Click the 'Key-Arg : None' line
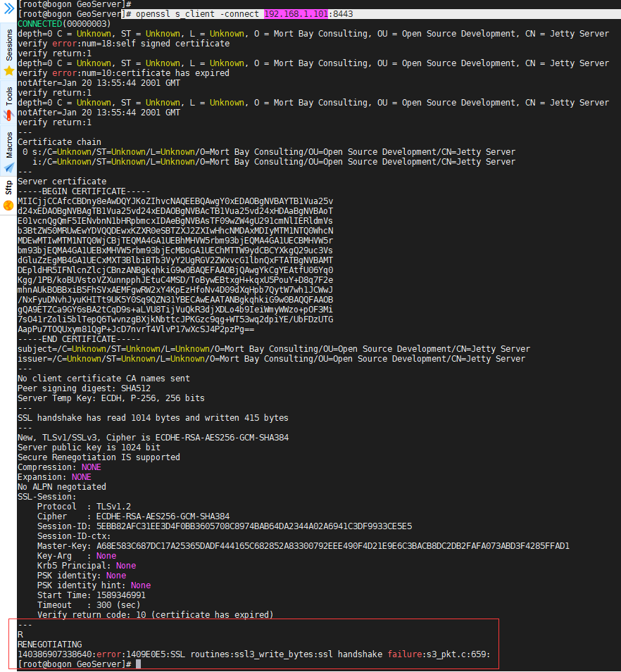Image resolution: width=621 pixels, height=672 pixels. coord(77,556)
